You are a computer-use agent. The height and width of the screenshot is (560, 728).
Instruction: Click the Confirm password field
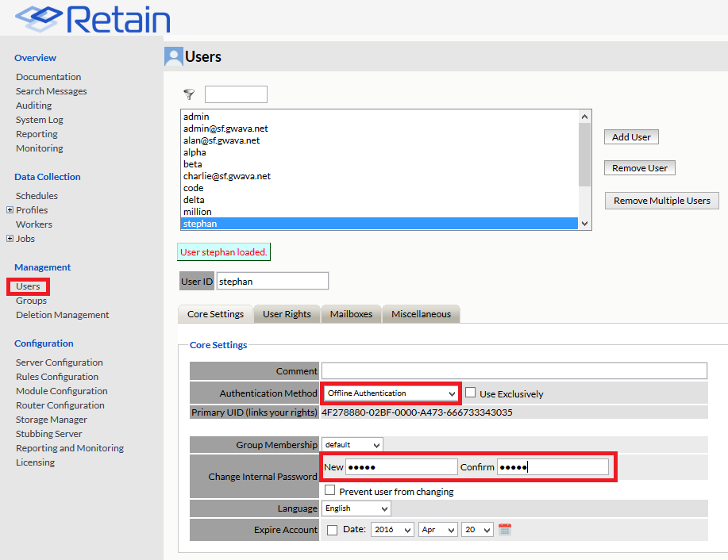(x=553, y=467)
